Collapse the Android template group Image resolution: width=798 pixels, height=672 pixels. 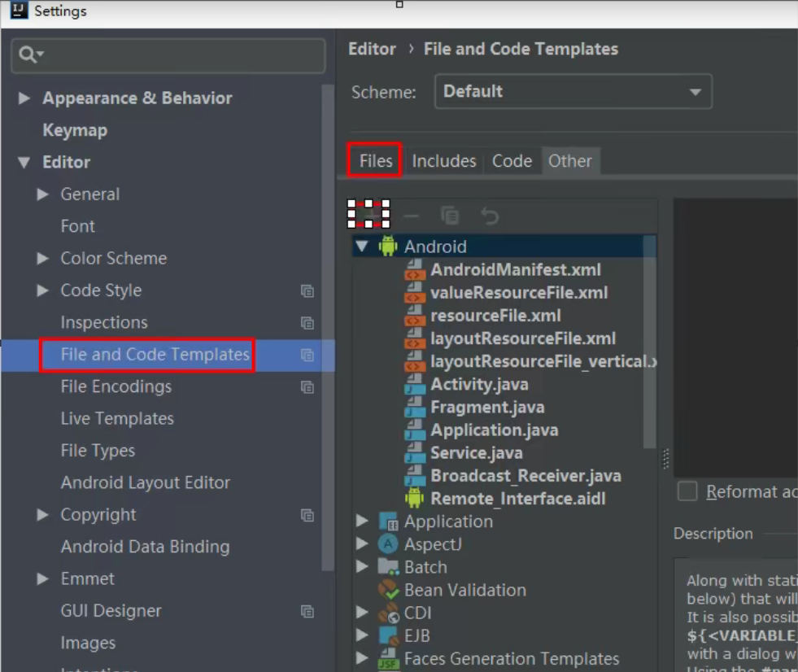[x=362, y=247]
